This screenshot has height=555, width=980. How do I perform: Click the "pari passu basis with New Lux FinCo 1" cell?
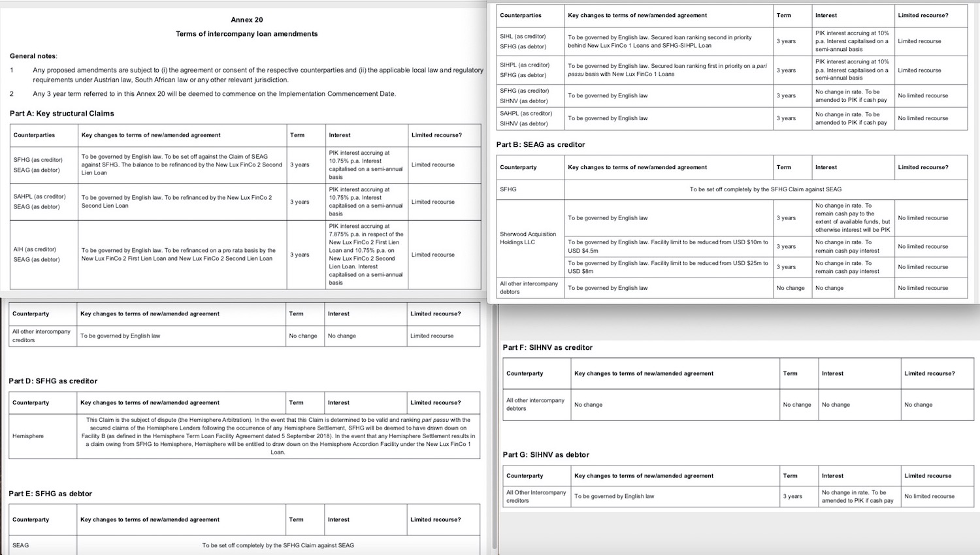tap(668, 70)
